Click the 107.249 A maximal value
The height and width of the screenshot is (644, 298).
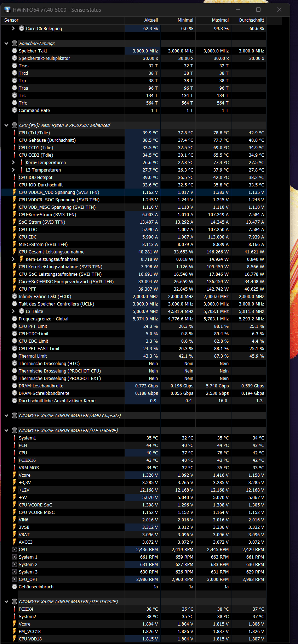[218, 214]
